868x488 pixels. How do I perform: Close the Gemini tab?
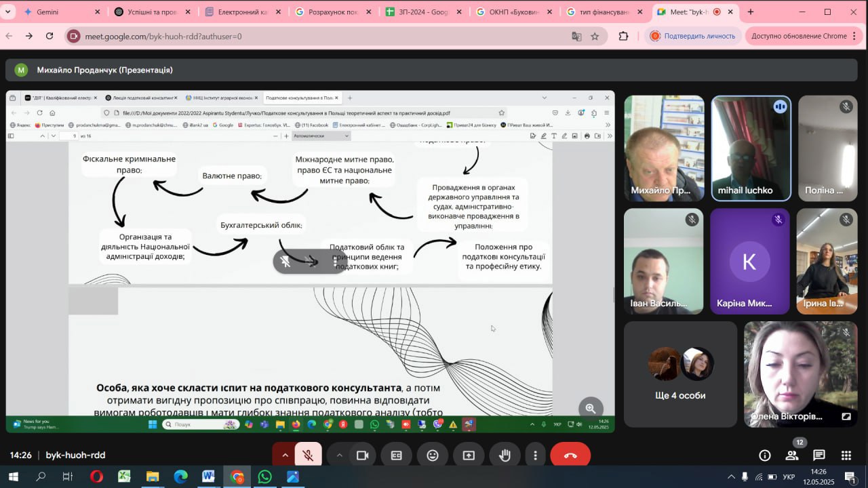(x=98, y=12)
